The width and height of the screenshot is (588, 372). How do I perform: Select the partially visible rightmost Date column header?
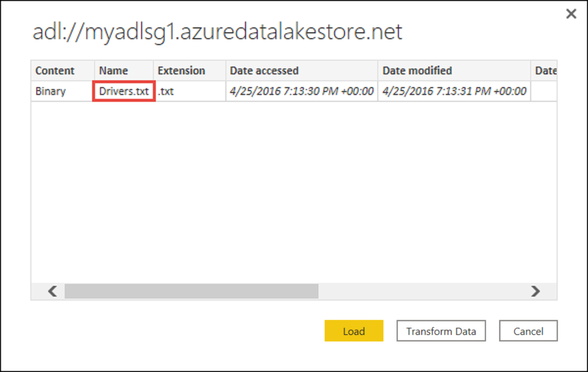tap(545, 71)
